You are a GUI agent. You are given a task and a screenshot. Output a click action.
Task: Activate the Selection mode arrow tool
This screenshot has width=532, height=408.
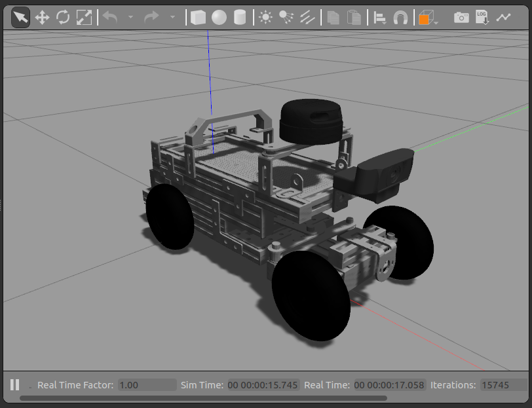[x=21, y=17]
